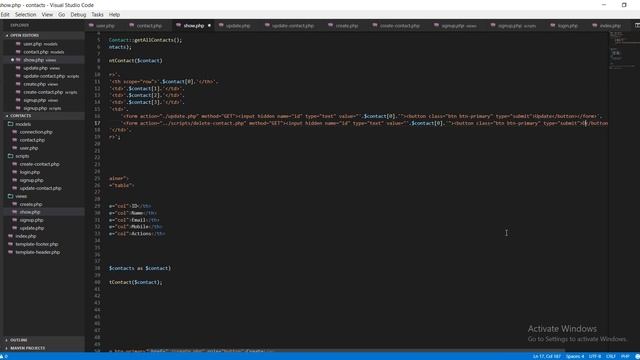Open create-contact.php in the scripts folder
The height and width of the screenshot is (360, 640).
click(39, 164)
